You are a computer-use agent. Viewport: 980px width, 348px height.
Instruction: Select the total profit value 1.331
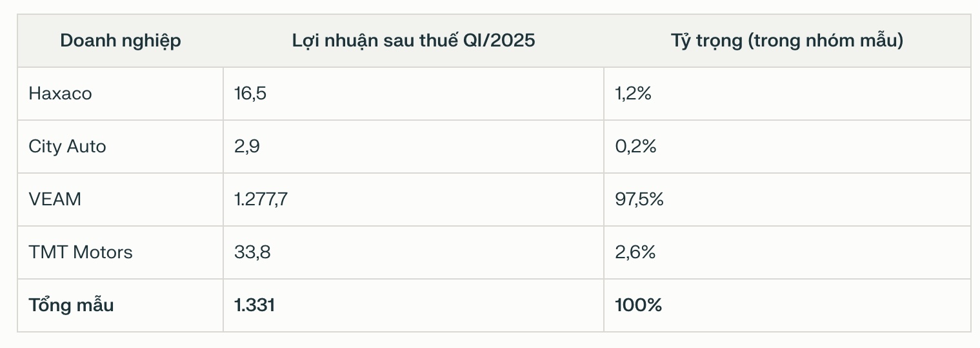point(255,305)
